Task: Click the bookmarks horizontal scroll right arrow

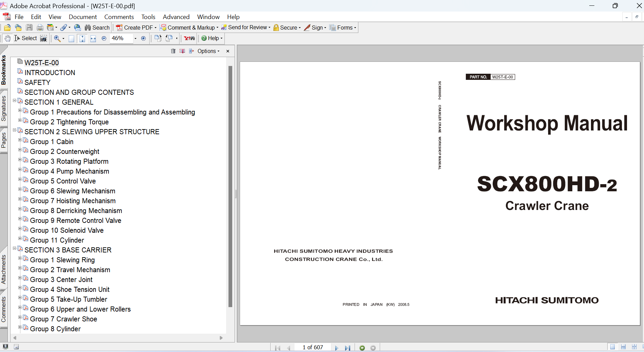Action: (x=221, y=338)
